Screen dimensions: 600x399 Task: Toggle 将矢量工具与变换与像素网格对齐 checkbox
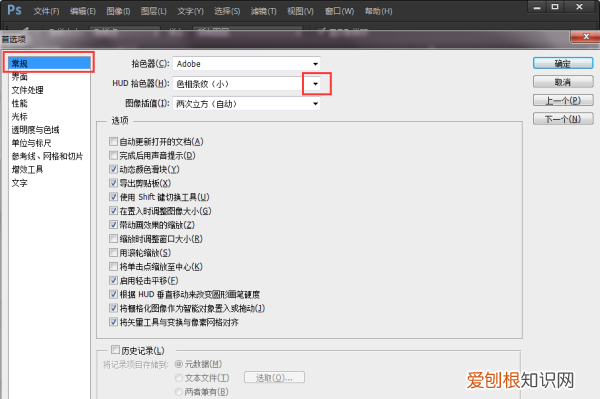[x=113, y=322]
